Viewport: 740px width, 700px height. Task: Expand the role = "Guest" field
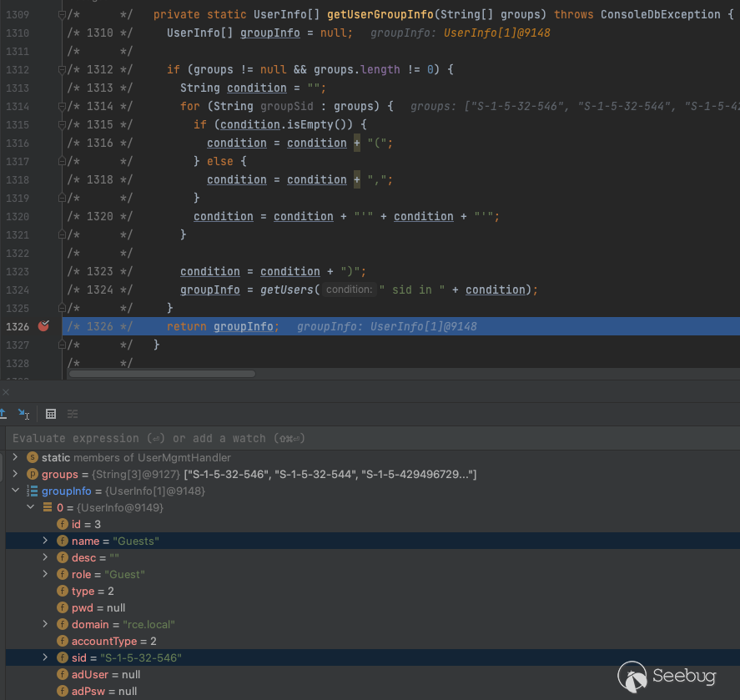(x=45, y=574)
